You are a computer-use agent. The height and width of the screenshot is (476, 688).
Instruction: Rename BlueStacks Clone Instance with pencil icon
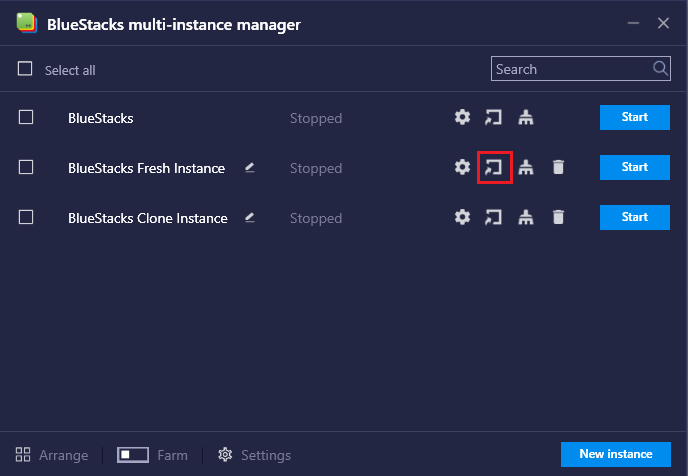tap(249, 217)
